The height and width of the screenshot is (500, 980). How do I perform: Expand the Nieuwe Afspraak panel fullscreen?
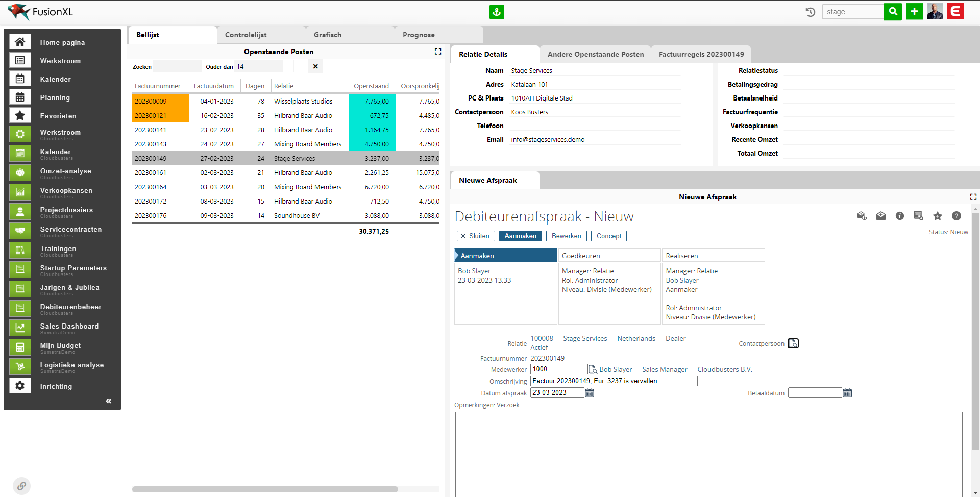coord(973,197)
